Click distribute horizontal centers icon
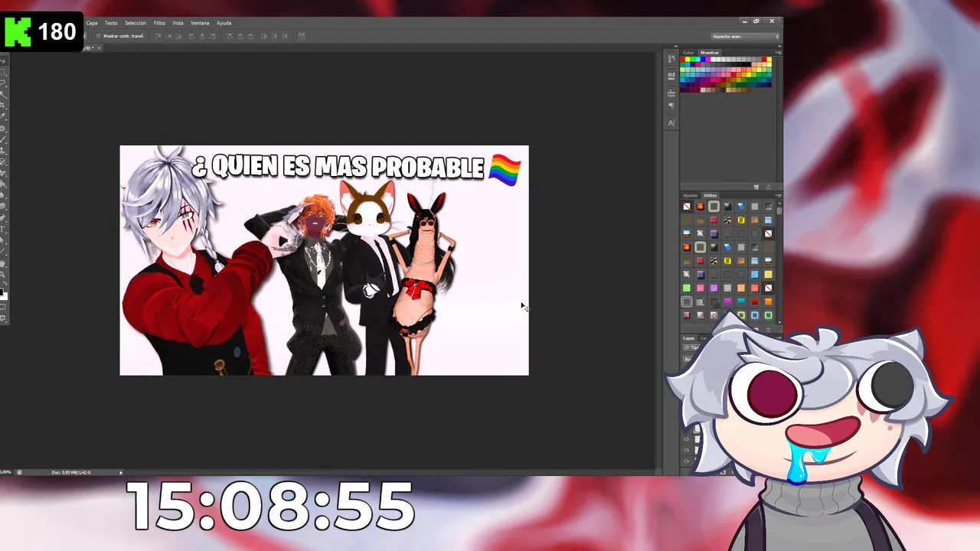980x551 pixels. 274,36
